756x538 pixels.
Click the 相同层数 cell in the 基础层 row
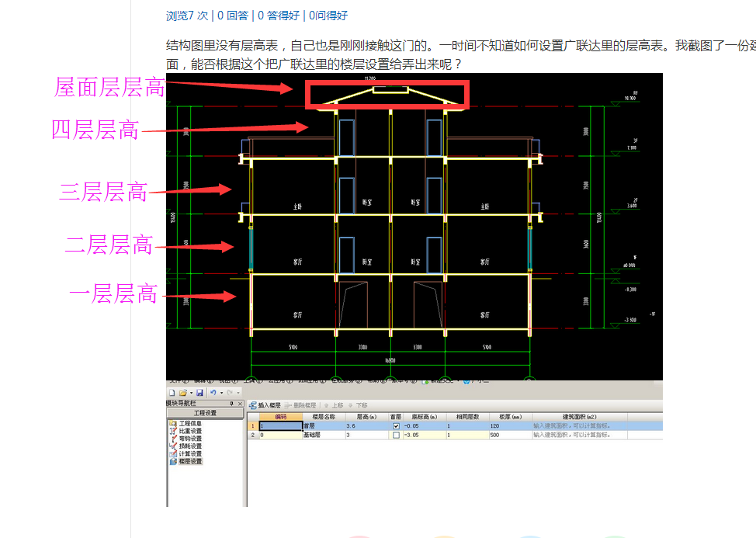(467, 435)
